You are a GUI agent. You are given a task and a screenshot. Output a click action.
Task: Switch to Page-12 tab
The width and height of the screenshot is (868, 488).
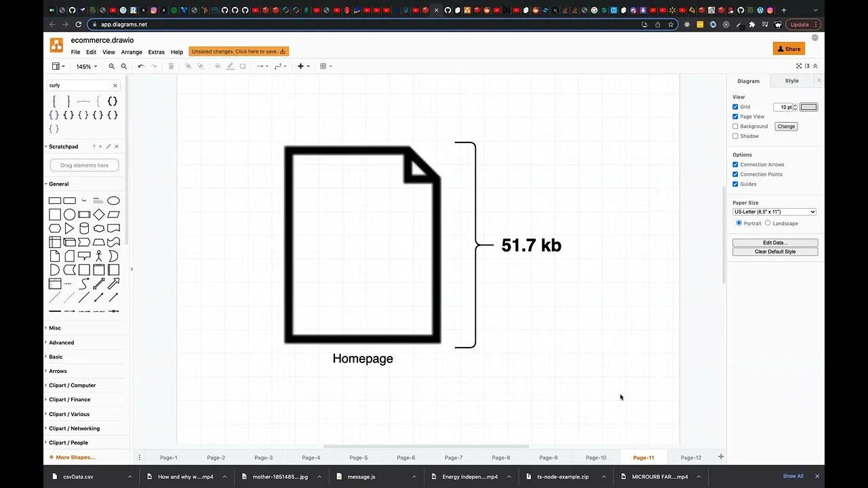tap(691, 457)
